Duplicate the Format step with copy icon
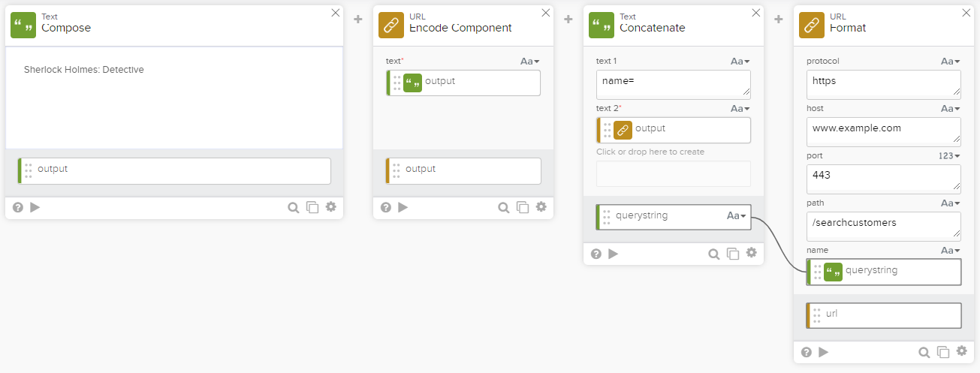The width and height of the screenshot is (980, 373). pyautogui.click(x=943, y=351)
